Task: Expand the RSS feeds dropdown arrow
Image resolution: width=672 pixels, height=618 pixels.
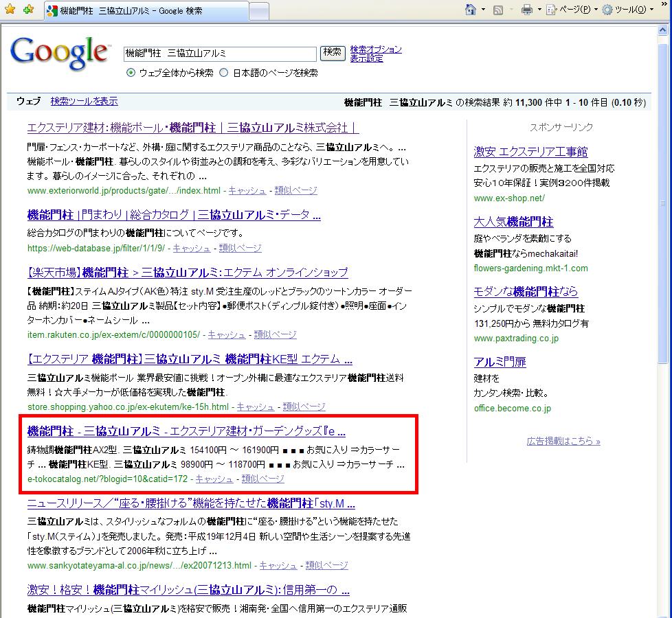Action: click(x=511, y=10)
